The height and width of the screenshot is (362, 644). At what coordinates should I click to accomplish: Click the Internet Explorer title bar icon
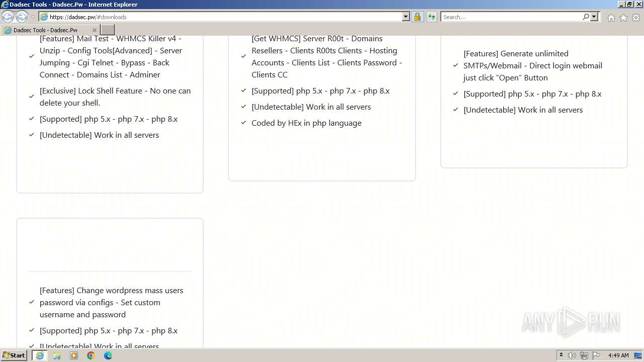pos(5,5)
